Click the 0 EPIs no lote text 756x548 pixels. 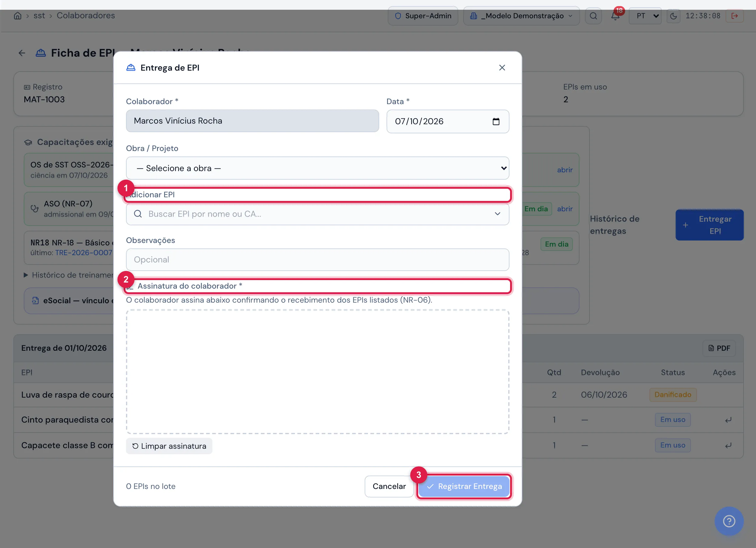(x=151, y=486)
